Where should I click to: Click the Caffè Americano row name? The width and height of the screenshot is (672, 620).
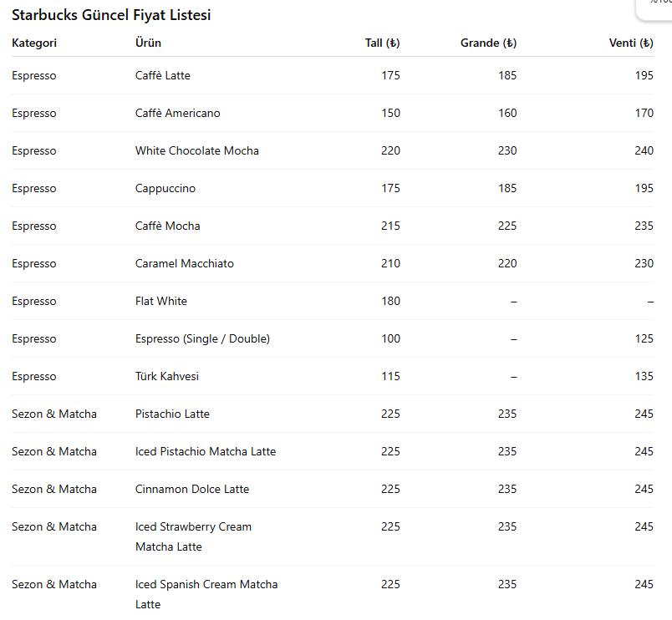[x=178, y=114]
